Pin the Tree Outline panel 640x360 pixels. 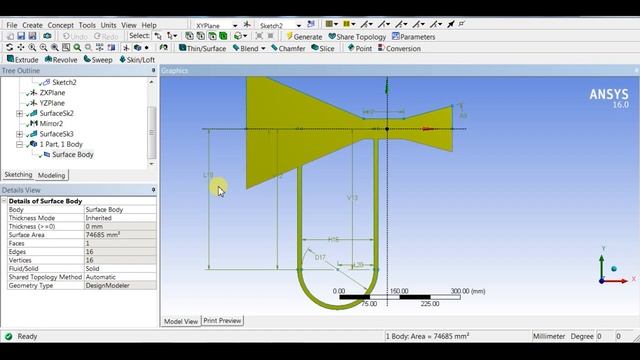[153, 71]
